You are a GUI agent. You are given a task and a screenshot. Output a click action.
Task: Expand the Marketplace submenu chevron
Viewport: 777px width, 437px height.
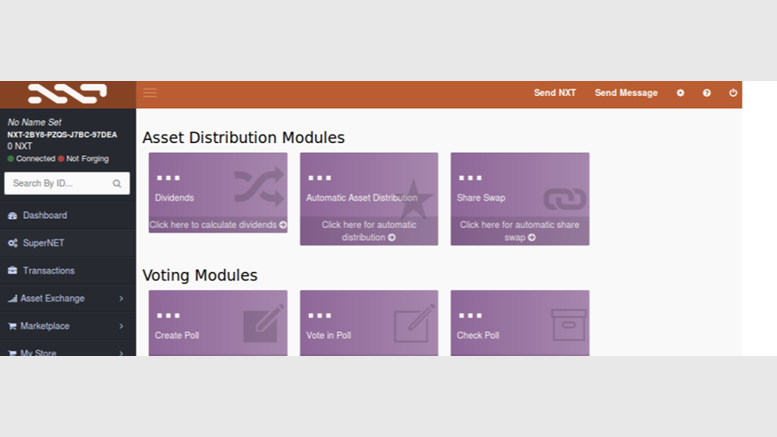(x=121, y=326)
